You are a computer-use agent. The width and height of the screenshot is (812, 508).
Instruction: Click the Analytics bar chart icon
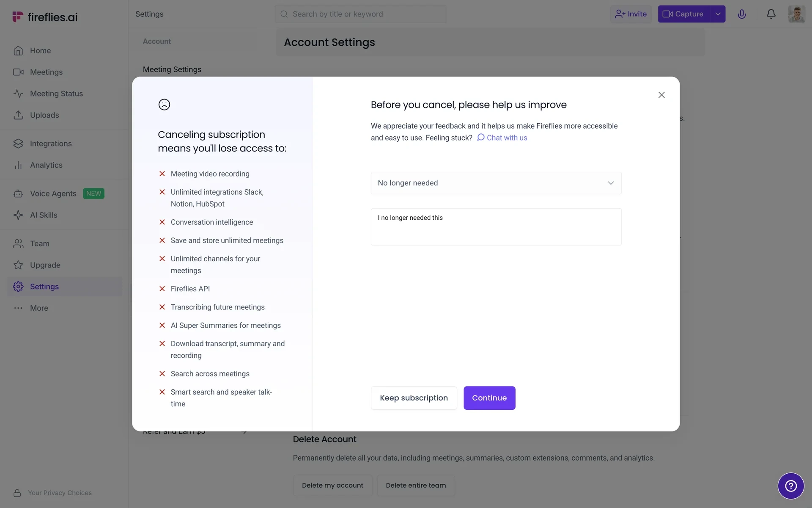pos(18,165)
